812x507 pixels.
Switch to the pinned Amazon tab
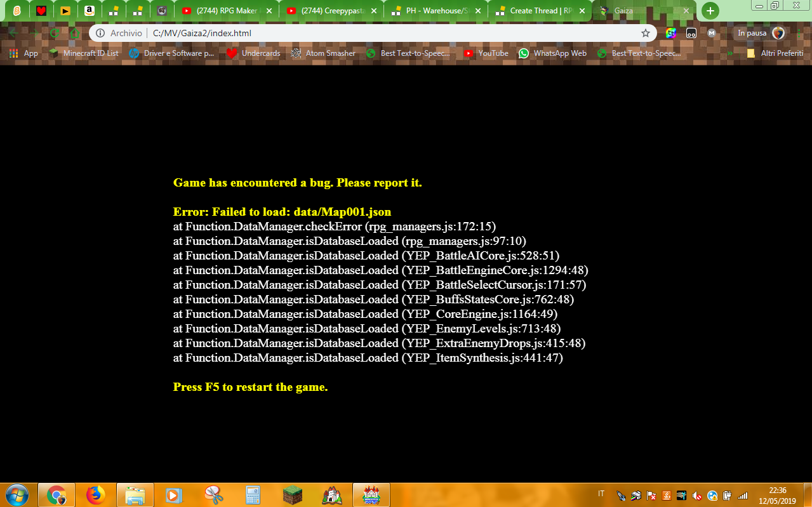pyautogui.click(x=90, y=11)
